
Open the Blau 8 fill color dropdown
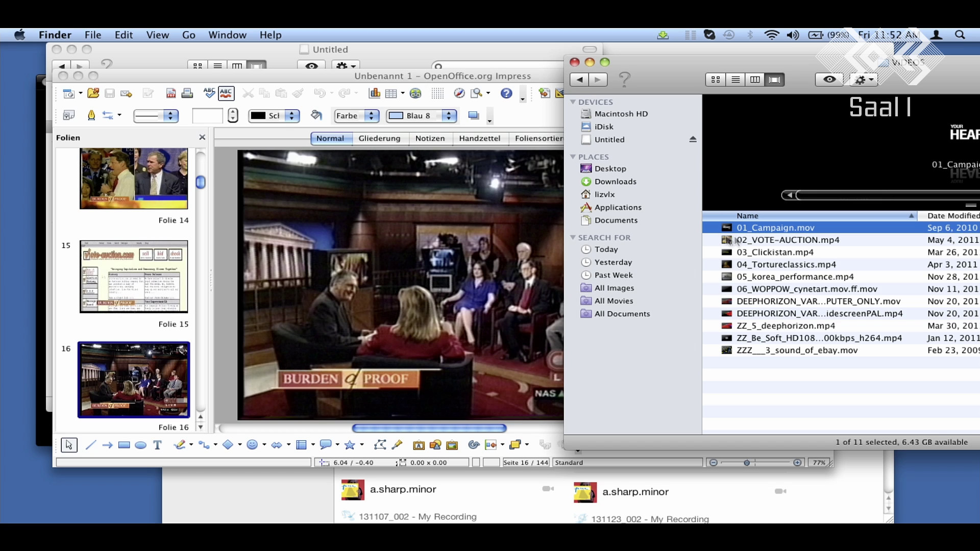click(422, 116)
